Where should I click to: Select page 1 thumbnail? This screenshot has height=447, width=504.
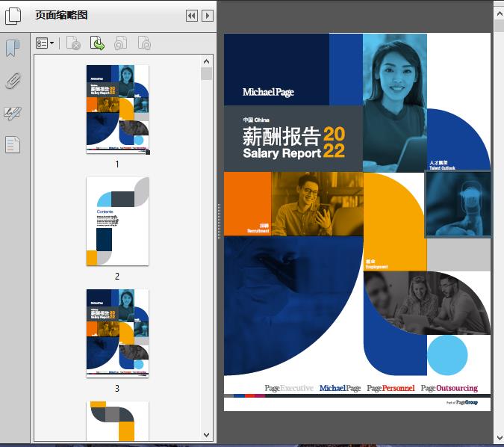tap(118, 109)
